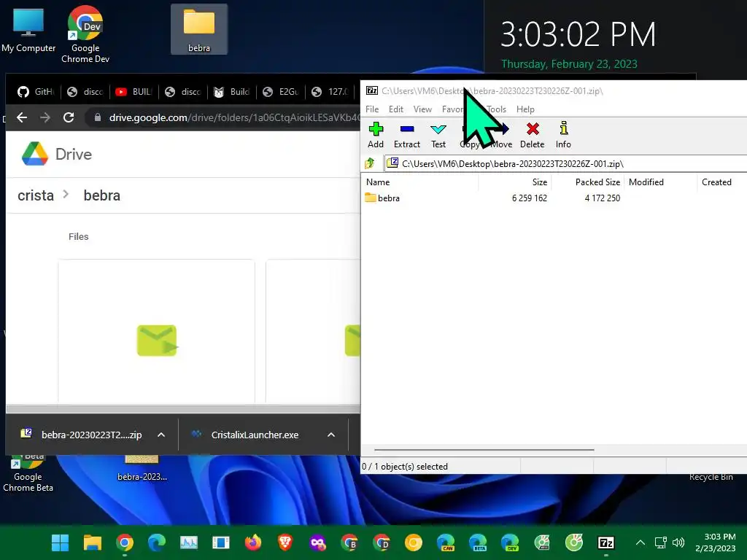
Task: Sort archive list by Name column
Action: coord(420,182)
